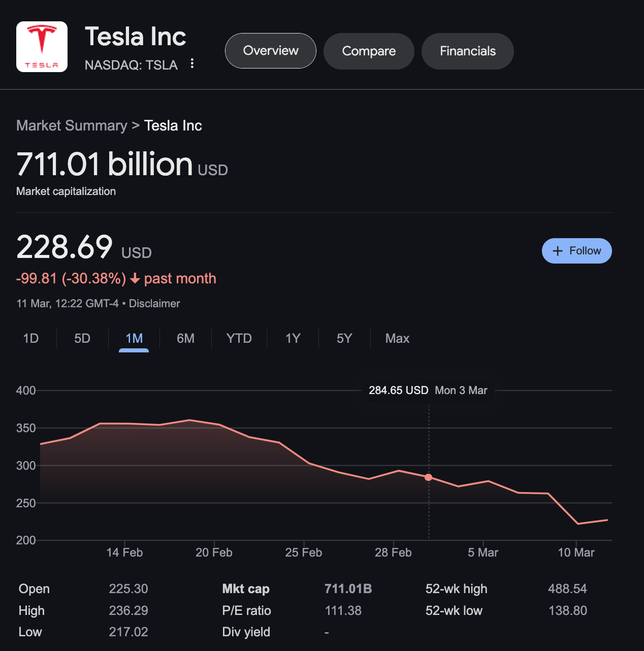Switch chart to 5D view

82,338
